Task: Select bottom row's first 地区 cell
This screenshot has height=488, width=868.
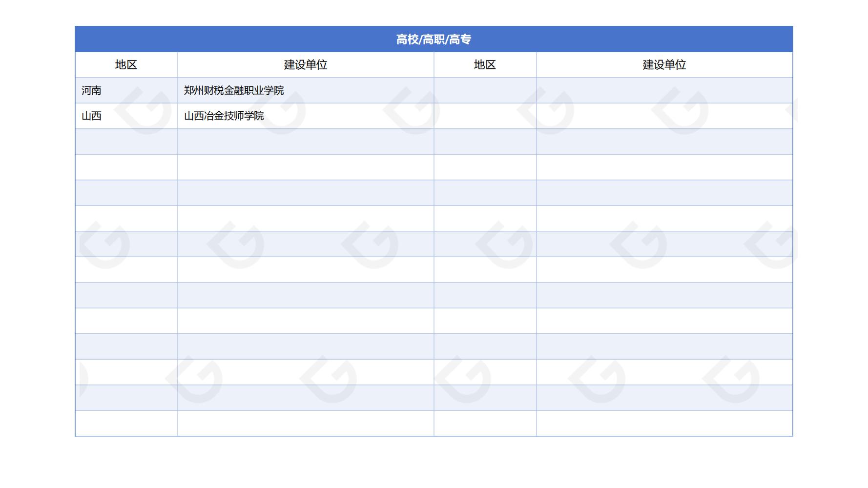Action: (126, 423)
